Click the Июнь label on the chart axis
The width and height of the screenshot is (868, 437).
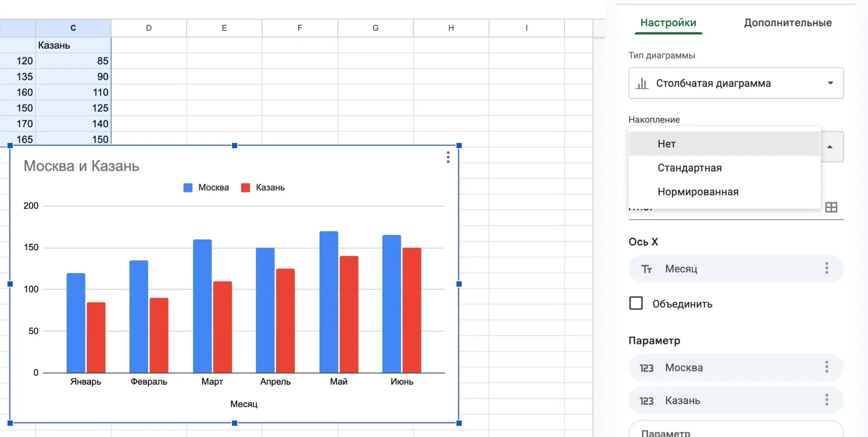[402, 381]
